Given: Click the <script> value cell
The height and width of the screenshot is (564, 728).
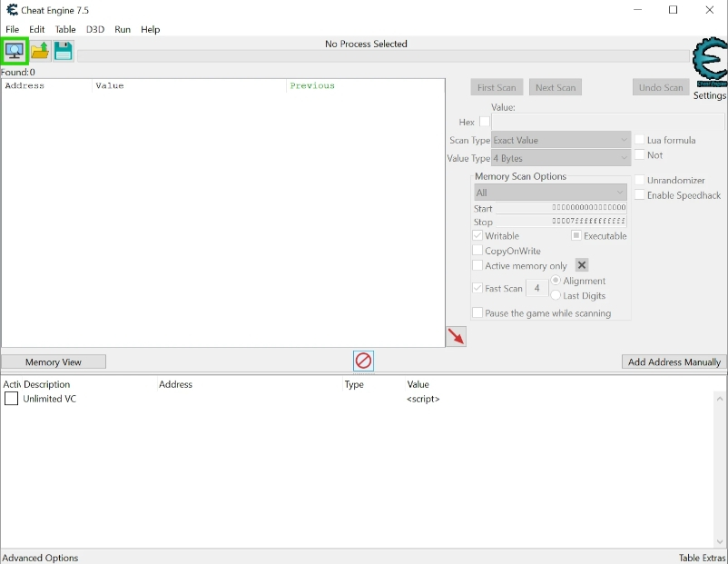Looking at the screenshot, I should pyautogui.click(x=423, y=399).
